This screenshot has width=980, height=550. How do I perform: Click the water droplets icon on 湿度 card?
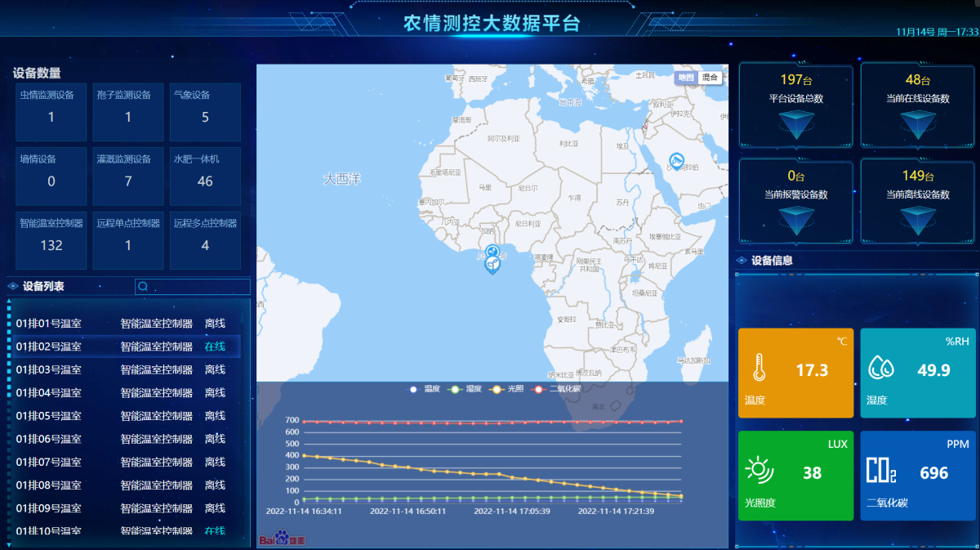click(881, 369)
